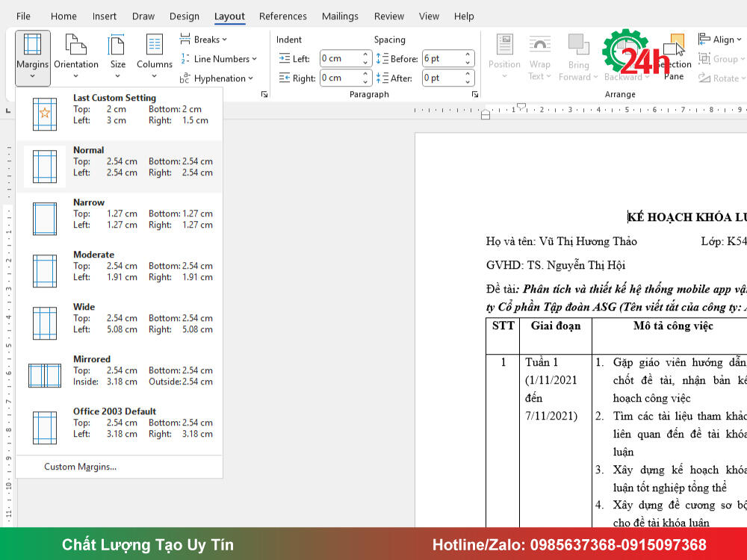The image size is (747, 560).
Task: Click the Narrow margins thumbnail icon
Action: point(45,219)
